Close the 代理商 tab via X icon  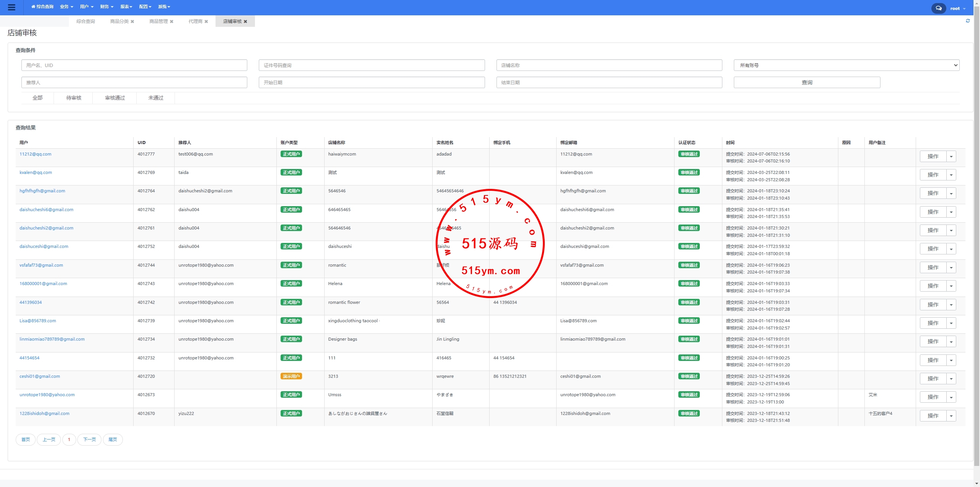[x=206, y=21]
